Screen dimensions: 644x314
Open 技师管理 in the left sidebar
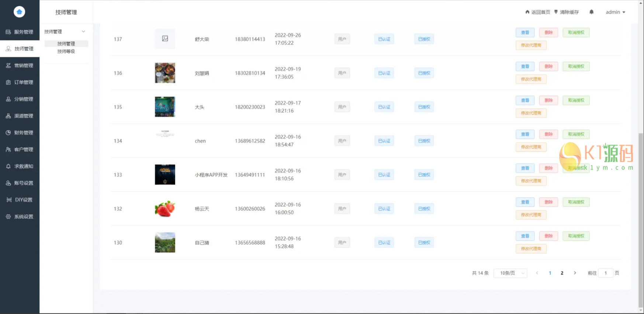(20, 49)
